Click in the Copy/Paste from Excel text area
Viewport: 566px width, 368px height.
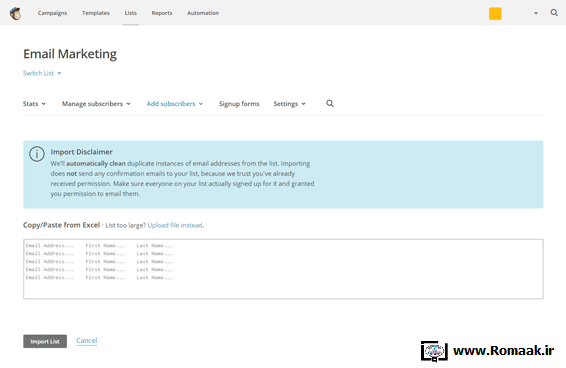pos(283,269)
